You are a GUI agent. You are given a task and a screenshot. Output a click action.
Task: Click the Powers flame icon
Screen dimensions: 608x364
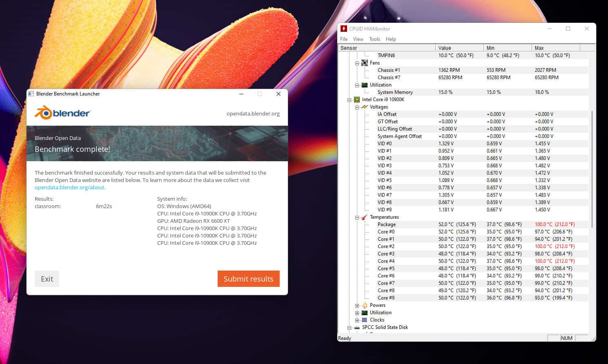pos(365,305)
